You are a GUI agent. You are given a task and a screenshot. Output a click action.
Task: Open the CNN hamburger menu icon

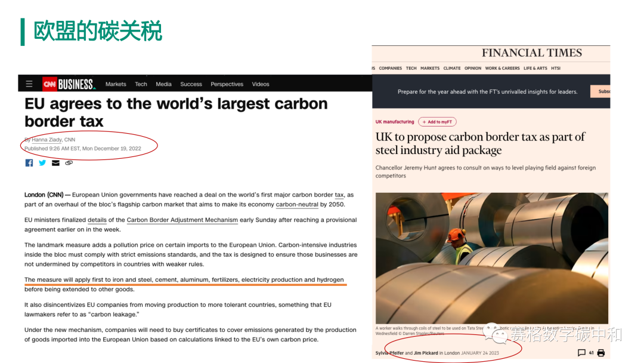point(29,84)
